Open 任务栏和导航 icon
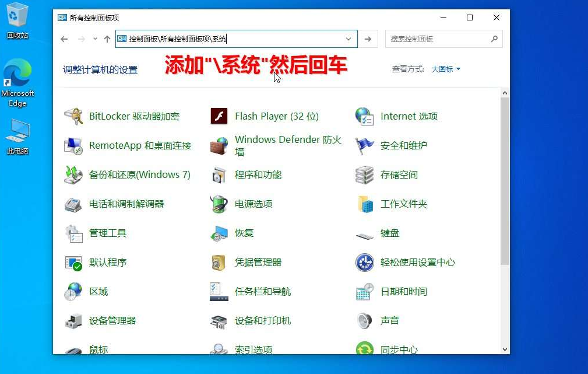588x374 pixels. 219,292
